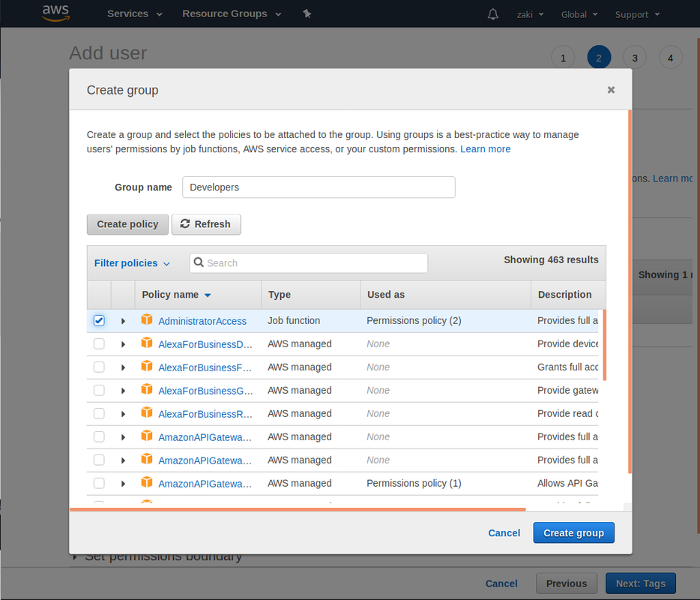This screenshot has width=700, height=600.
Task: Click the magnifier icon in search box
Action: pyautogui.click(x=199, y=262)
